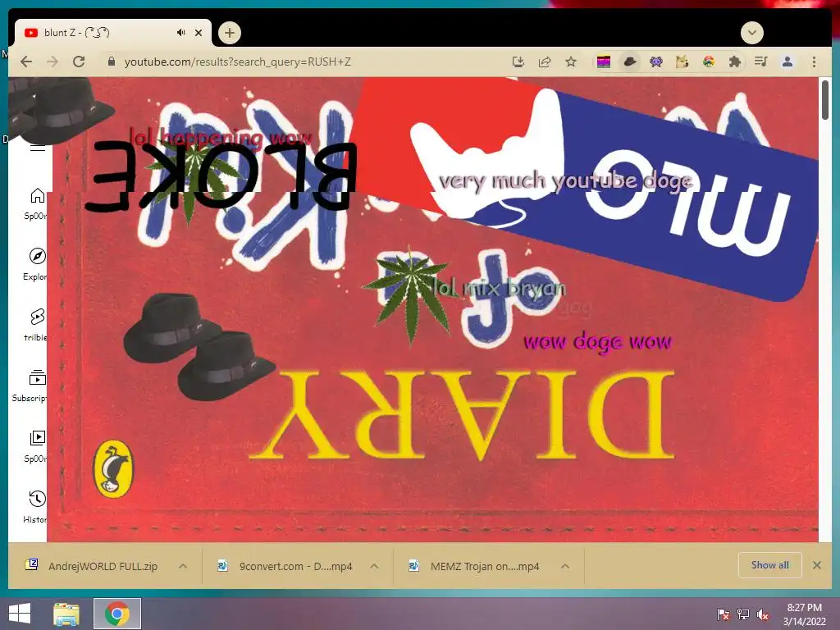
Task: Open the colorful round extension icon
Action: click(708, 62)
